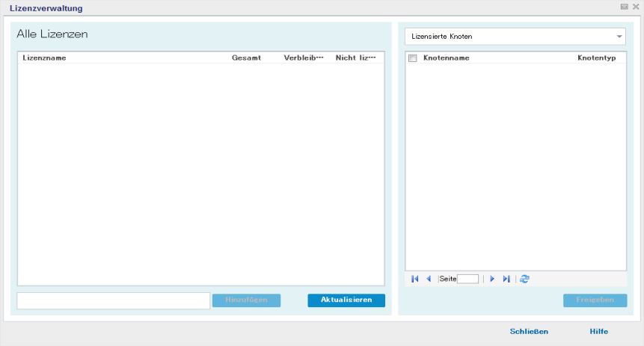Click the Aktualisieren button

pyautogui.click(x=346, y=300)
